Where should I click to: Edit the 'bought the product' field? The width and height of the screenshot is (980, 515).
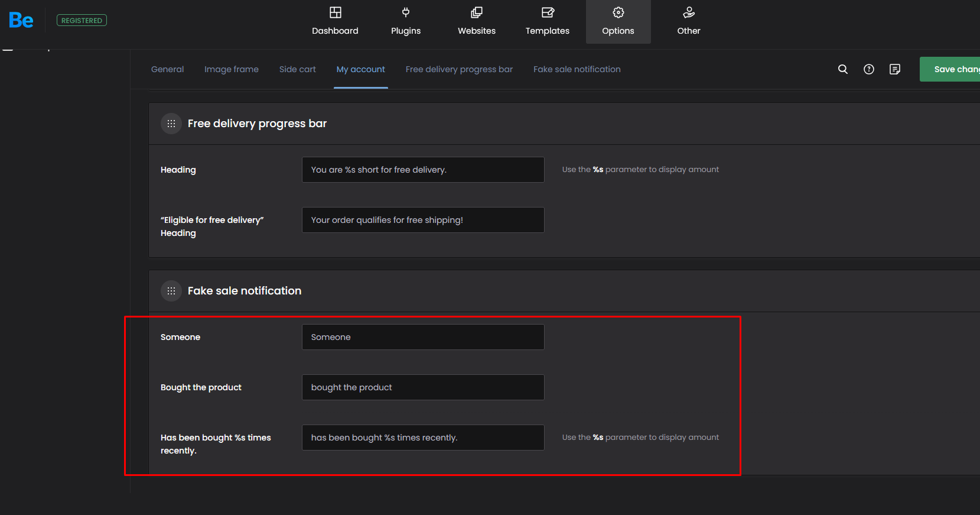click(423, 387)
